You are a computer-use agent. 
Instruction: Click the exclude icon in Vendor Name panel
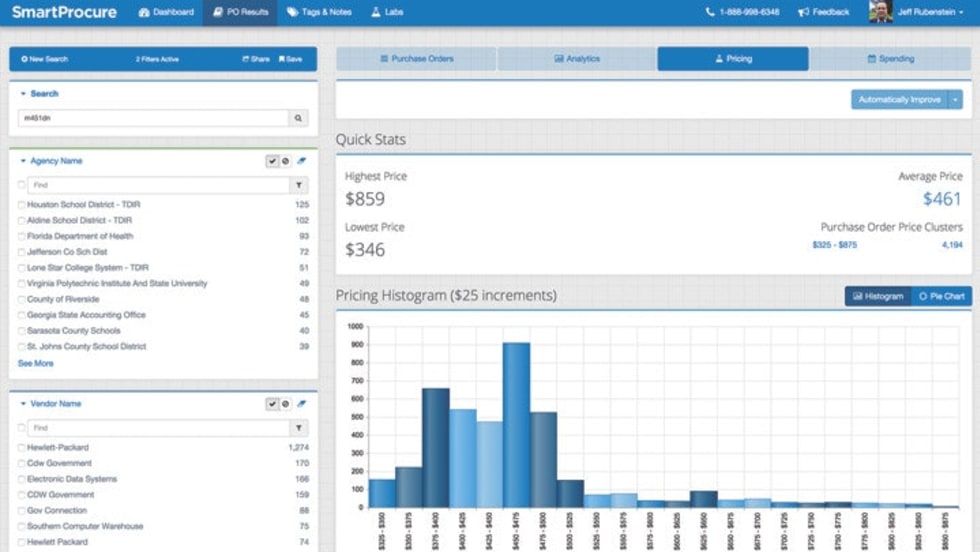click(x=285, y=404)
